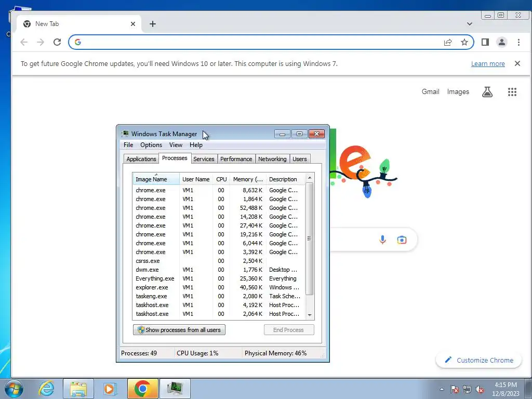Open Task Manager Options menu
The image size is (532, 399).
[151, 145]
